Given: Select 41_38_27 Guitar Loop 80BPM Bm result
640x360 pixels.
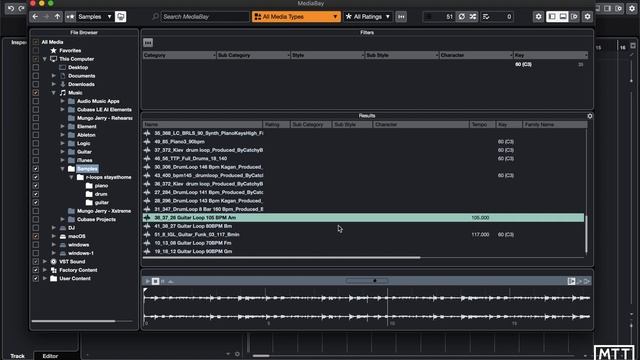Looking at the screenshot, I should coord(193,226).
